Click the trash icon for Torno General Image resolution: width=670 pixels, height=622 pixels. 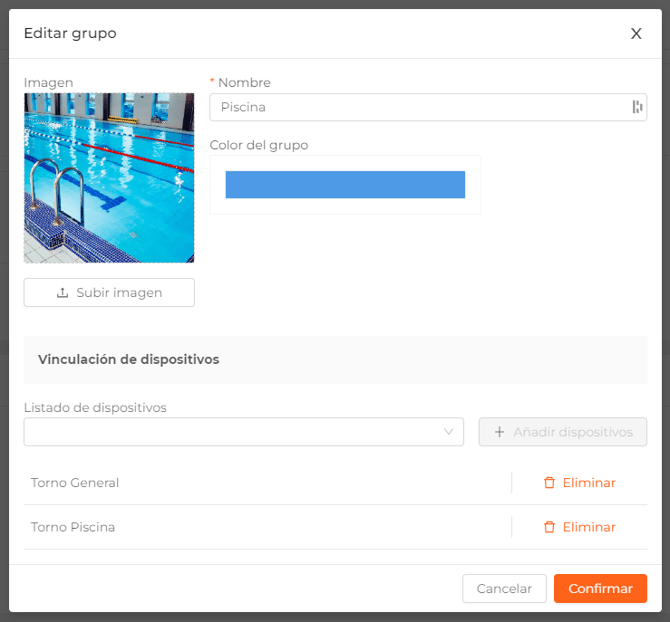549,483
